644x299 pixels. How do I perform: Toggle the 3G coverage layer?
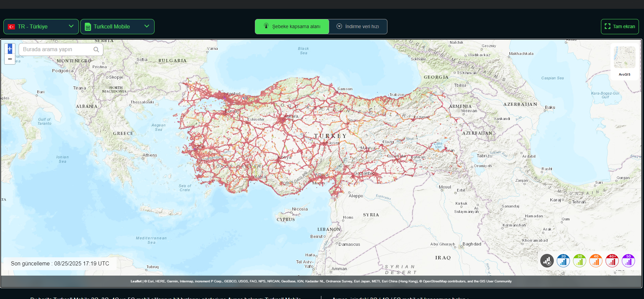(580, 261)
